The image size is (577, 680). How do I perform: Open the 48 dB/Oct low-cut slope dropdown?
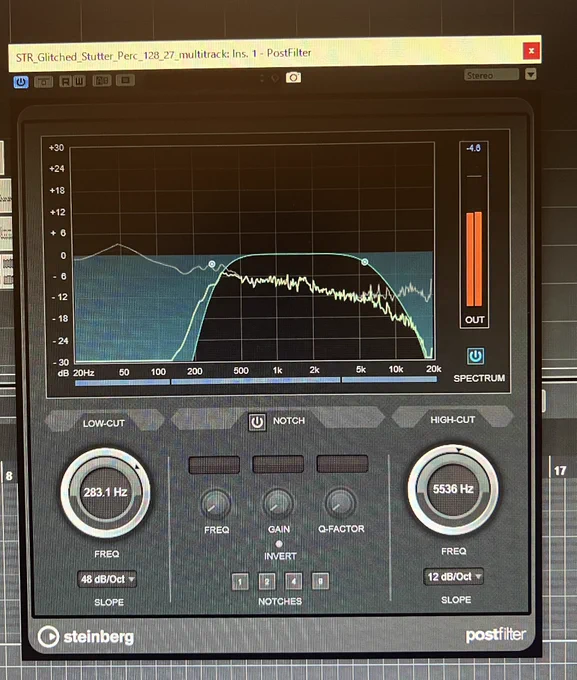tap(107, 579)
